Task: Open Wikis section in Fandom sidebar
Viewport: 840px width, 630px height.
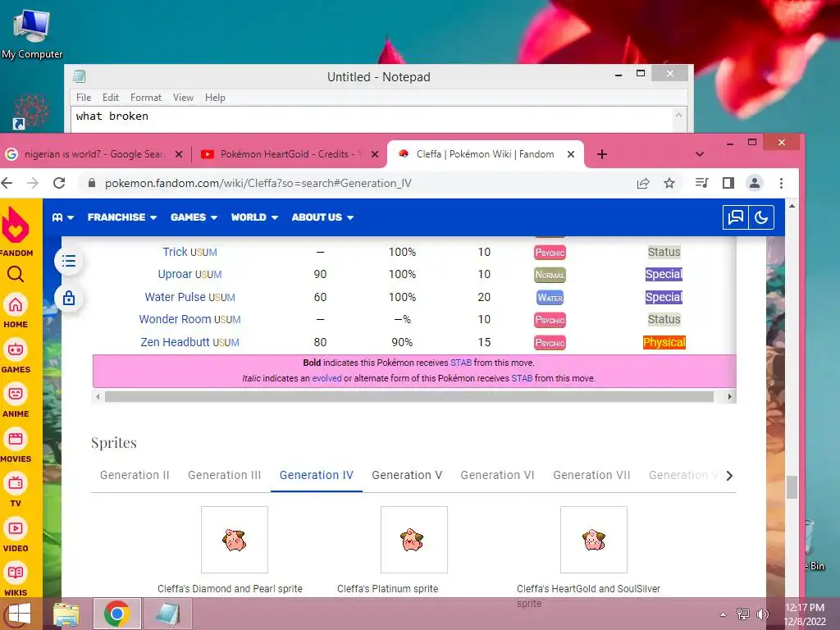Action: (x=16, y=579)
